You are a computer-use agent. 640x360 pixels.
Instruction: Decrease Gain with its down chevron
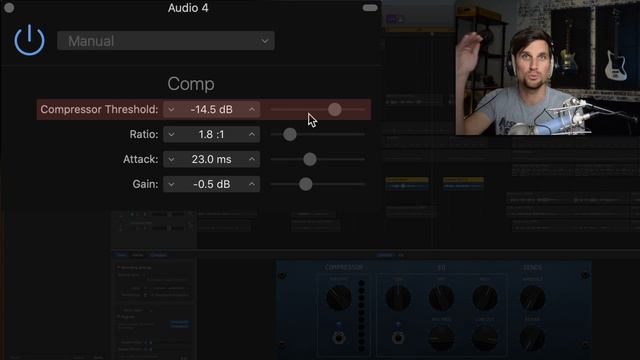(171, 184)
